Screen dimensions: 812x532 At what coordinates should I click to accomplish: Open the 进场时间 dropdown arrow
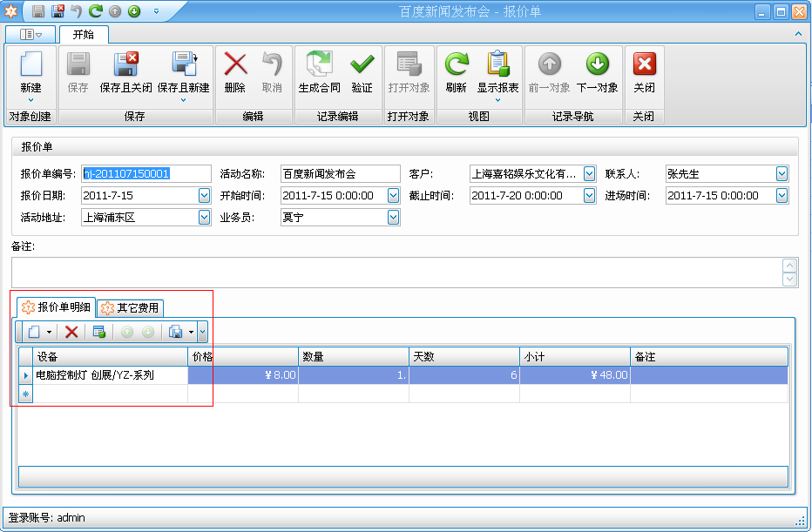click(x=782, y=195)
